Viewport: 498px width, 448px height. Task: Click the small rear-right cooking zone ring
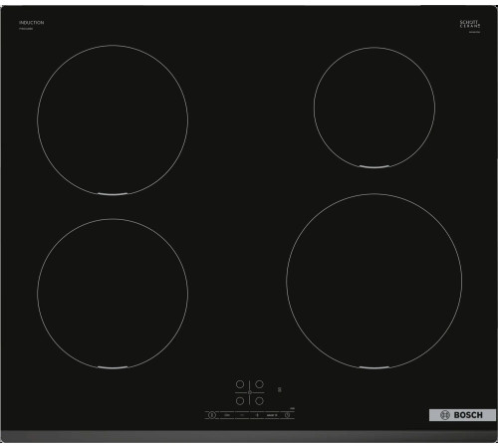click(x=374, y=108)
